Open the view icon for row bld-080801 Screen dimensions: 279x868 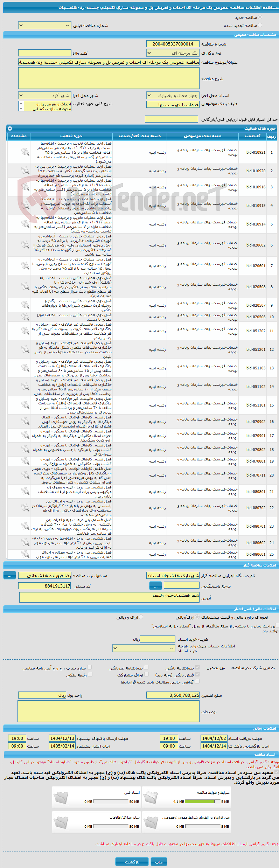click(x=25, y=492)
